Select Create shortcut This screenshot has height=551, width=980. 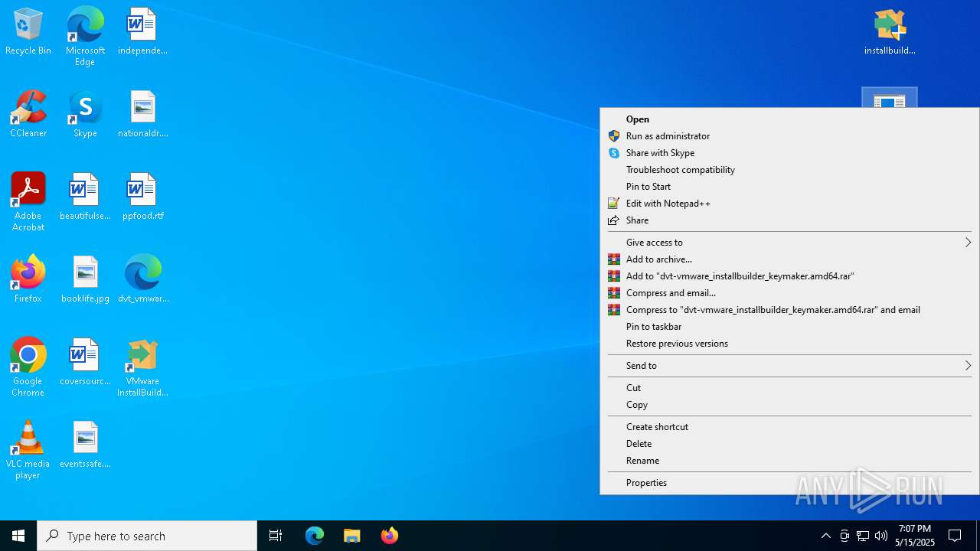789,427
